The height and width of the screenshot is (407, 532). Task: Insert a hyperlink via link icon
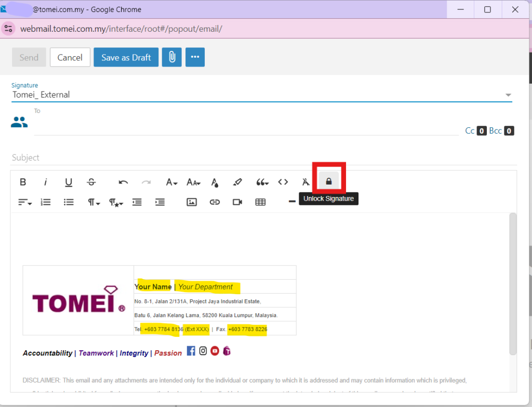[x=215, y=202]
